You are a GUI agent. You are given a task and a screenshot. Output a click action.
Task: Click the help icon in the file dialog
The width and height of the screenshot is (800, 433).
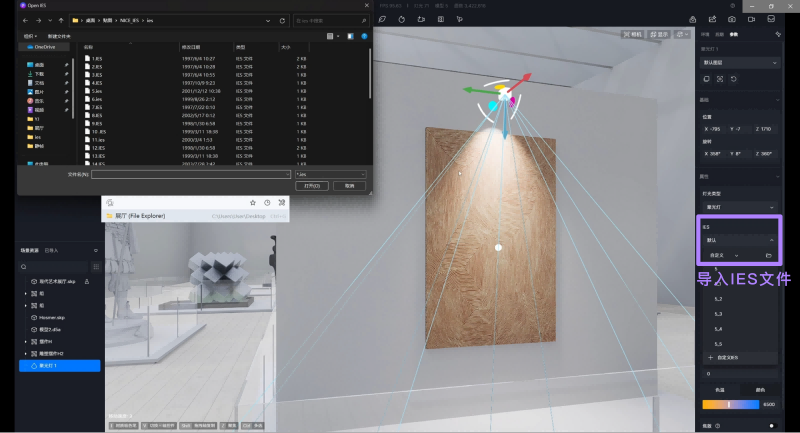pos(363,36)
